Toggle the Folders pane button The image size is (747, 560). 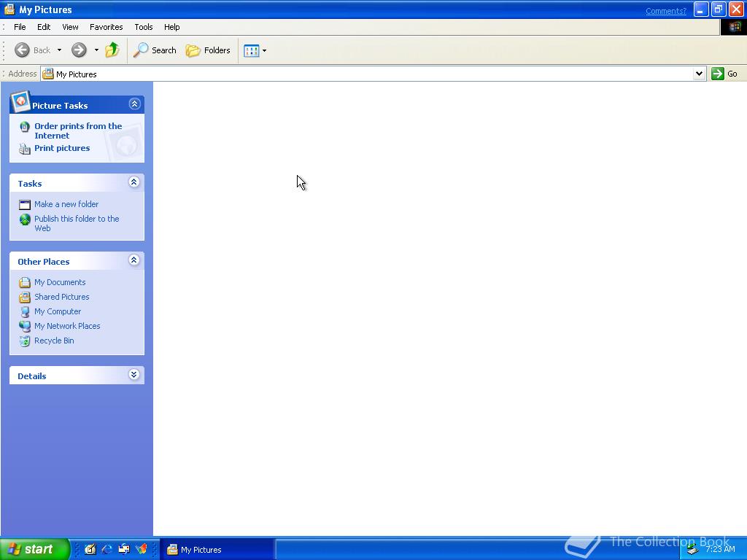coord(208,50)
